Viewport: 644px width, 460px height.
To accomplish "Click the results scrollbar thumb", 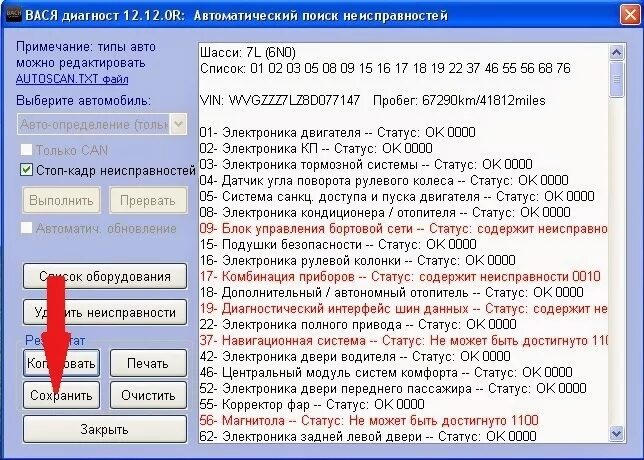I will (x=616, y=79).
